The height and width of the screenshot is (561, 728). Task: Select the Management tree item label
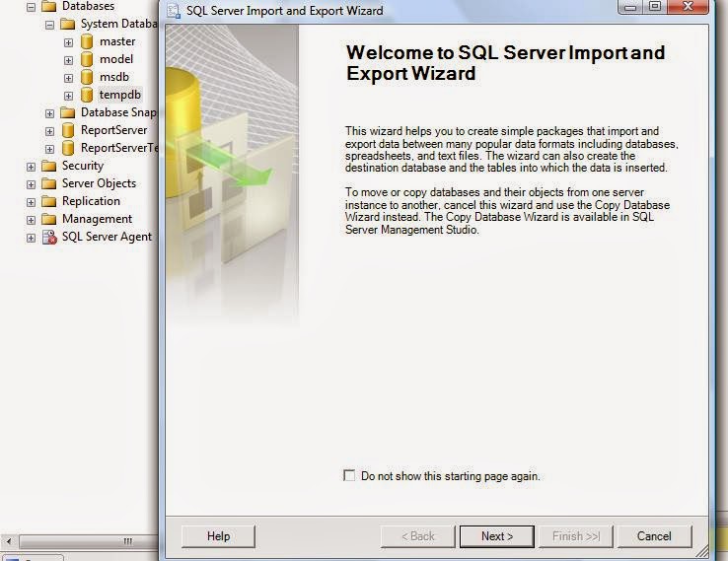(97, 219)
